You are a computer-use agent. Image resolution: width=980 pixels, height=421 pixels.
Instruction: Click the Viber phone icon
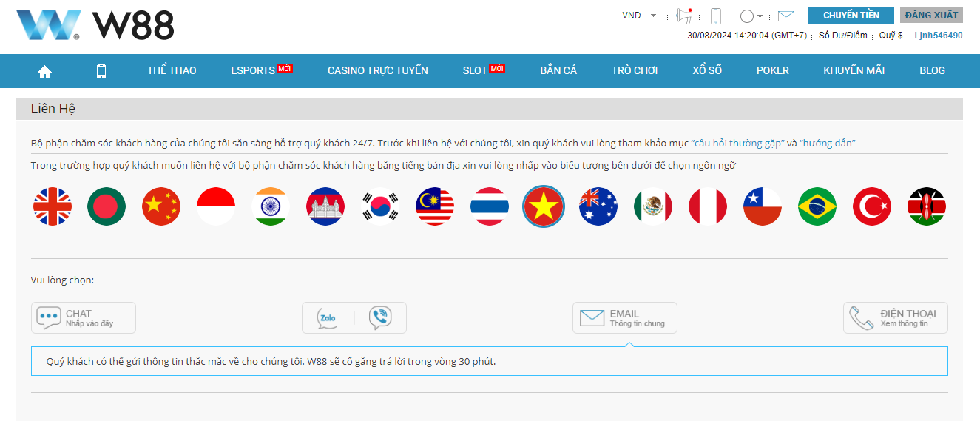[380, 318]
